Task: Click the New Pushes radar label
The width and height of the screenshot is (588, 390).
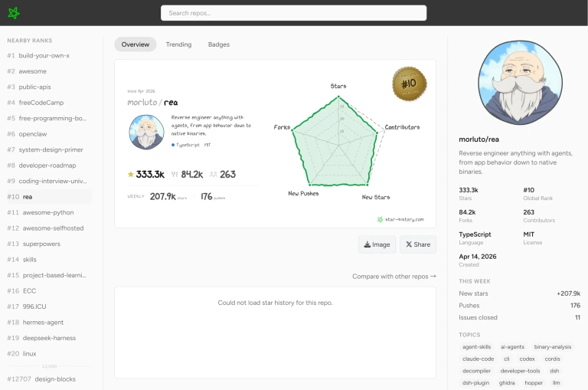Action: pos(303,193)
